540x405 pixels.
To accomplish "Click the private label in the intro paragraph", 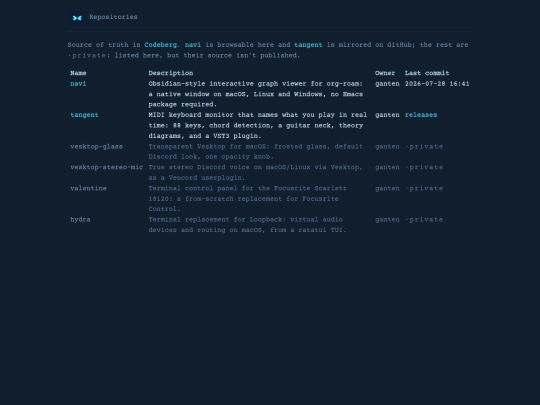I will 87,55.
